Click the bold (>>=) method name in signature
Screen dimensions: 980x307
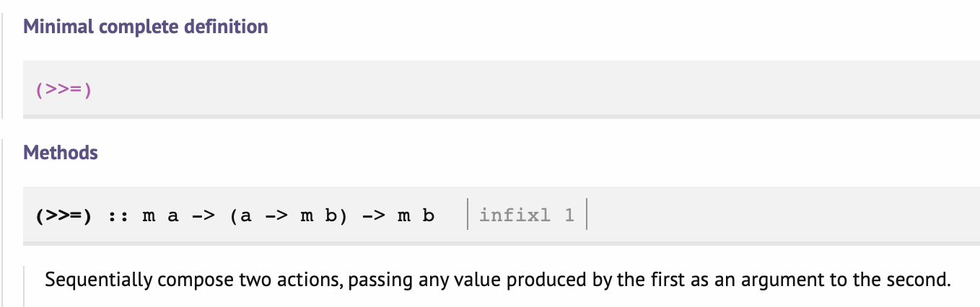[64, 215]
